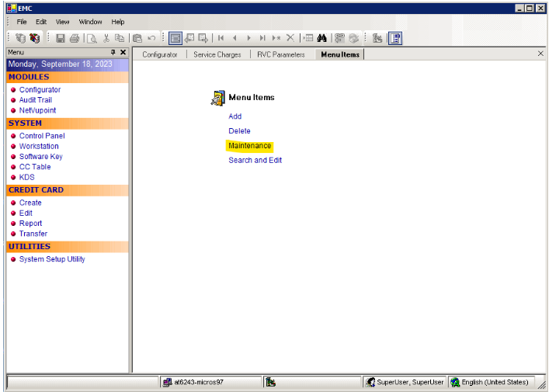Open the Window menu
Viewport: 549px width, 392px height.
pos(90,22)
